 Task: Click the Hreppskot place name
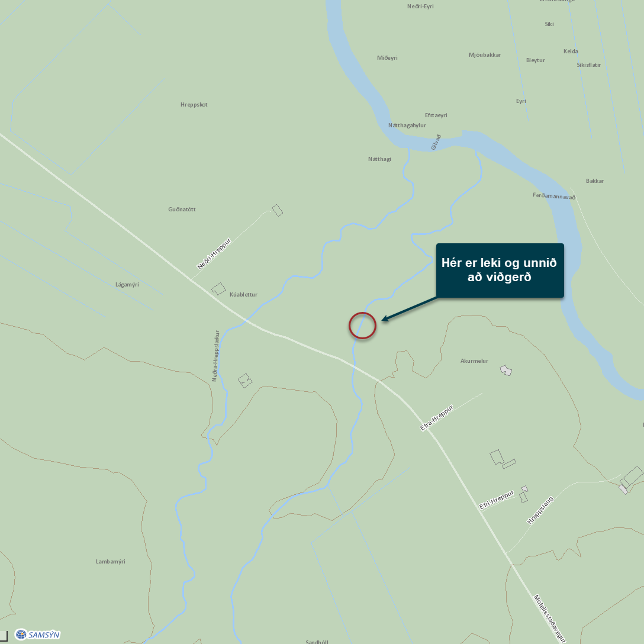[x=194, y=105]
